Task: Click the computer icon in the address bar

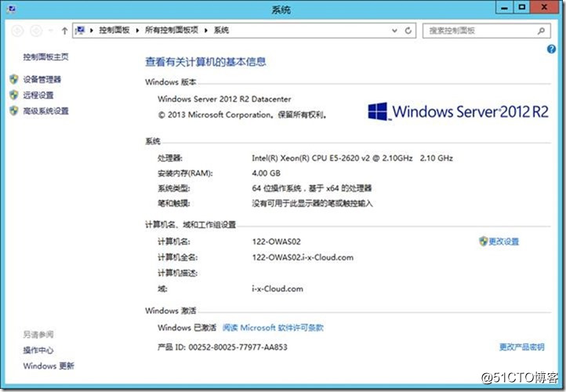Action: (x=80, y=31)
